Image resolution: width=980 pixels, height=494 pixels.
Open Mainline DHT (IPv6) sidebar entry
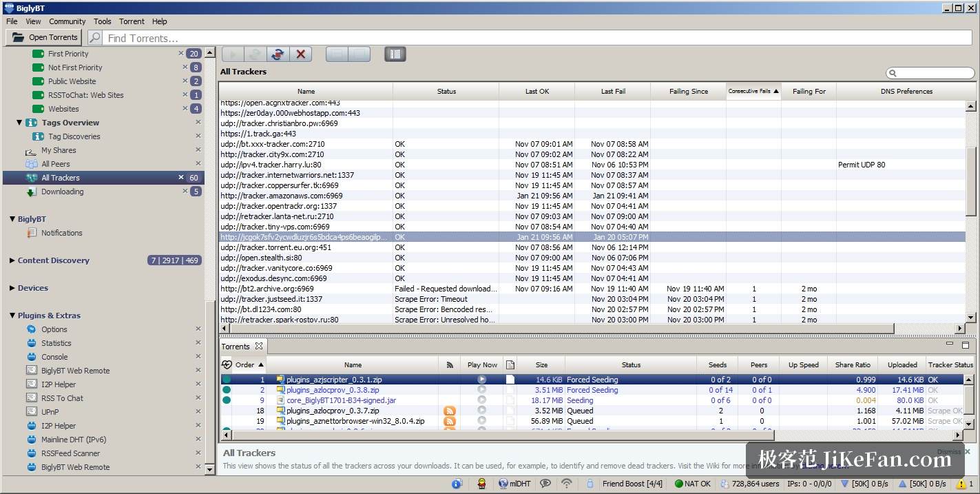[74, 440]
